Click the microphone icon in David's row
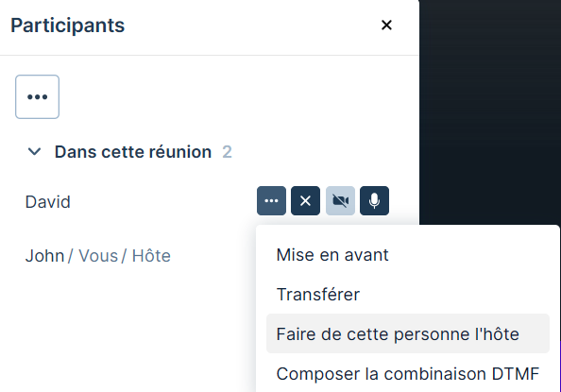The width and height of the screenshot is (561, 392). pos(374,200)
